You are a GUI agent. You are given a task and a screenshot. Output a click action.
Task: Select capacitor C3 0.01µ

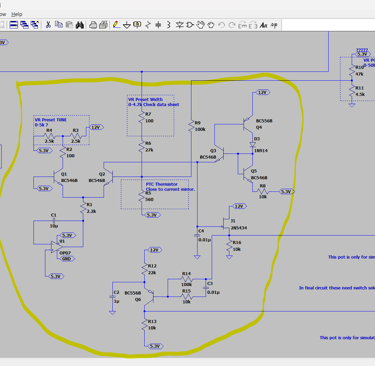[206, 288]
